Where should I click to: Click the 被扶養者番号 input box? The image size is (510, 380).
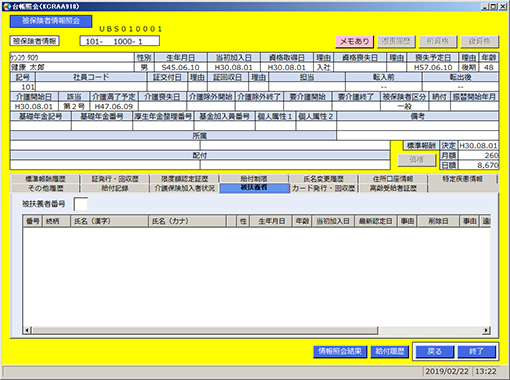(81, 204)
